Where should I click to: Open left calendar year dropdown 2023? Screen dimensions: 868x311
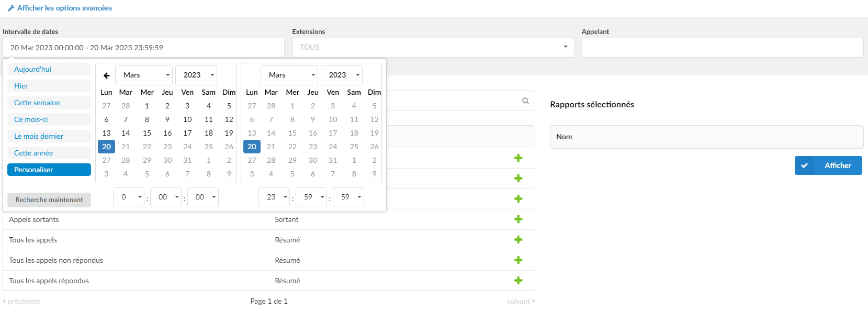pos(196,75)
